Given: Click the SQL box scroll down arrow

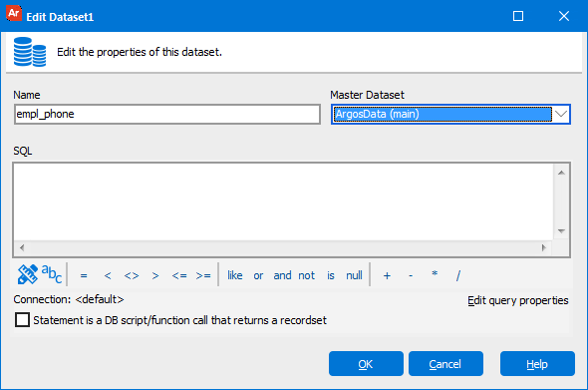Looking at the screenshot, I should pyautogui.click(x=561, y=231).
